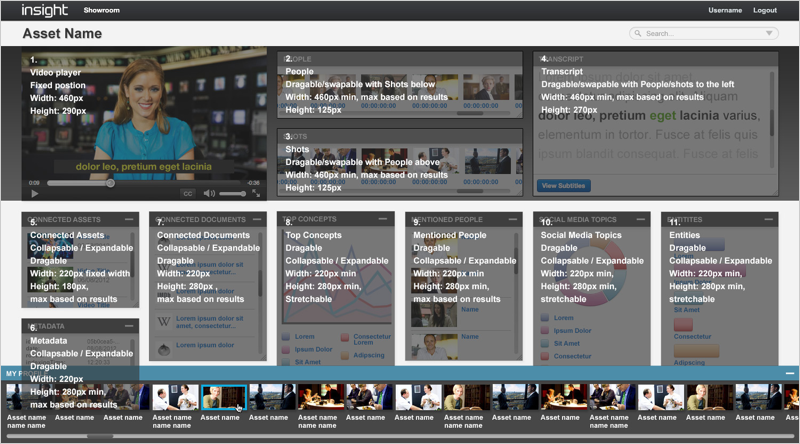The image size is (800, 444).
Task: Select Ipsum Dolor in Top Concepts legend
Action: click(313, 350)
